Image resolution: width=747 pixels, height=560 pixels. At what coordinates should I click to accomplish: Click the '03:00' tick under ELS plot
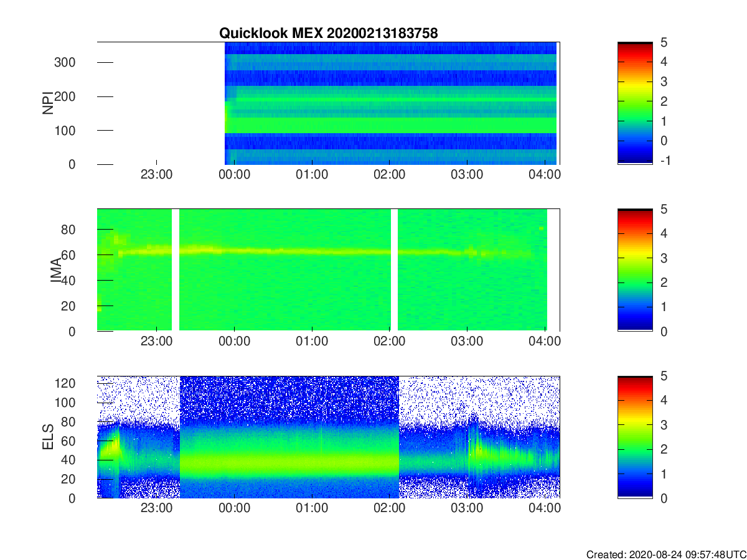click(467, 508)
